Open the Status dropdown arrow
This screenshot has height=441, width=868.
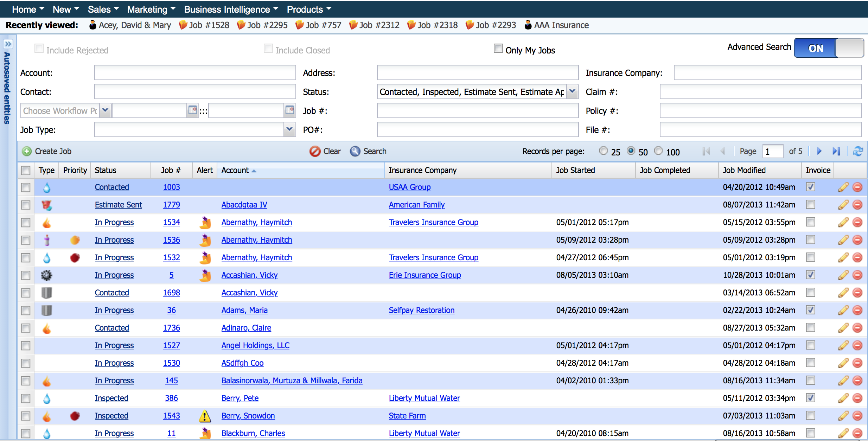572,91
